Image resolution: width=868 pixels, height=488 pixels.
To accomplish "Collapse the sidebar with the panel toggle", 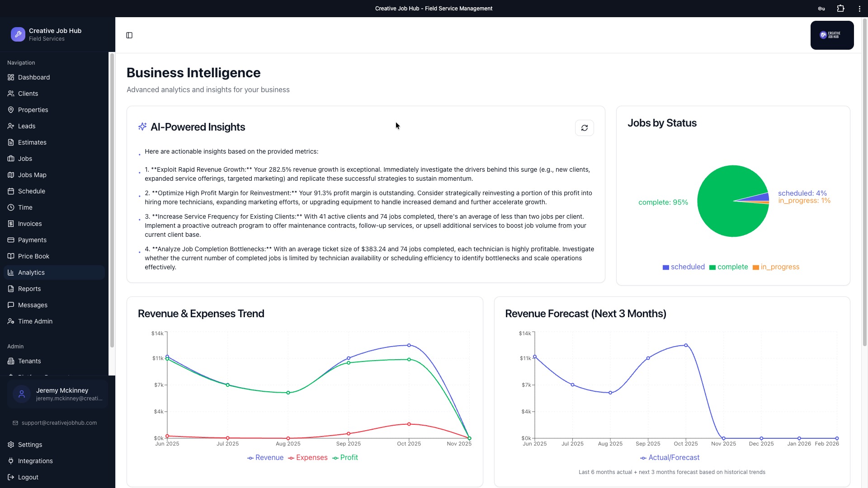I will [129, 35].
